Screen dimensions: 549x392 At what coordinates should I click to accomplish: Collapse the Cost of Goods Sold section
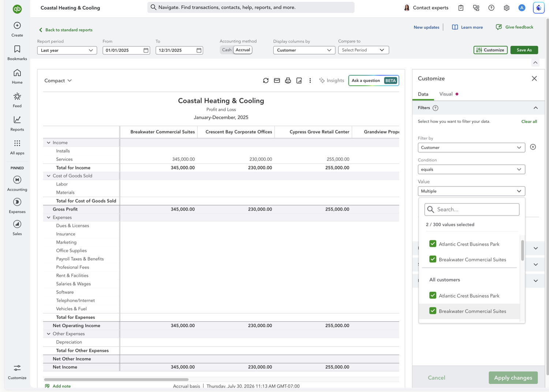click(x=48, y=176)
